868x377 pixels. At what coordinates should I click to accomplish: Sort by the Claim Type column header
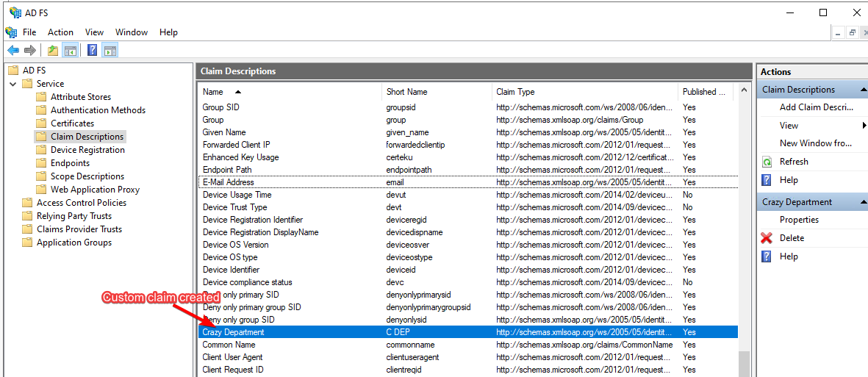tap(514, 92)
